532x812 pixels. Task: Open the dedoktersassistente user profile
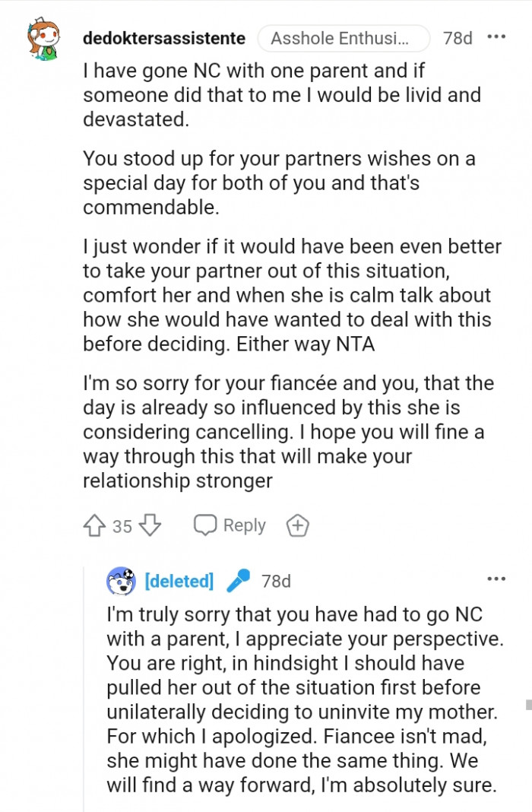pyautogui.click(x=163, y=38)
